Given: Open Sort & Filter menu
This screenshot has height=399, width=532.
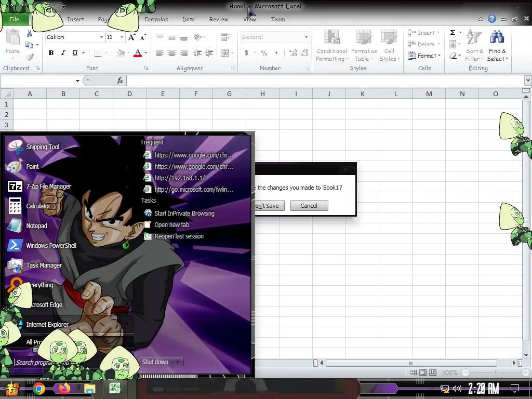Looking at the screenshot, I should tap(474, 46).
